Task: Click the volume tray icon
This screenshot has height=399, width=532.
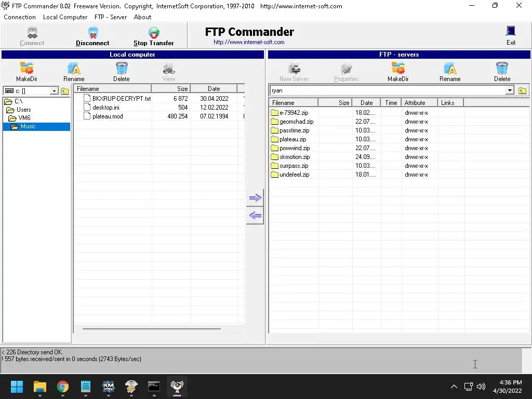Action: click(x=481, y=387)
